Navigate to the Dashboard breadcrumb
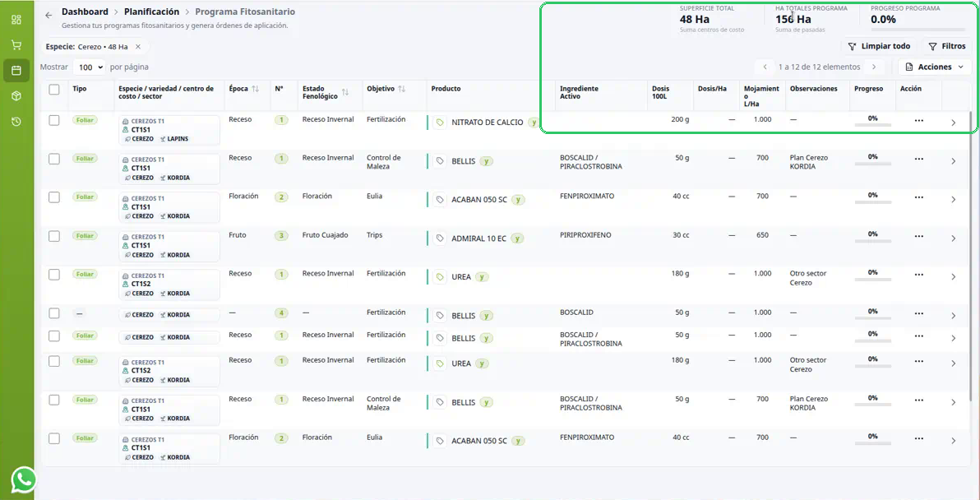Screen dimensions: 980x500 (x=85, y=12)
